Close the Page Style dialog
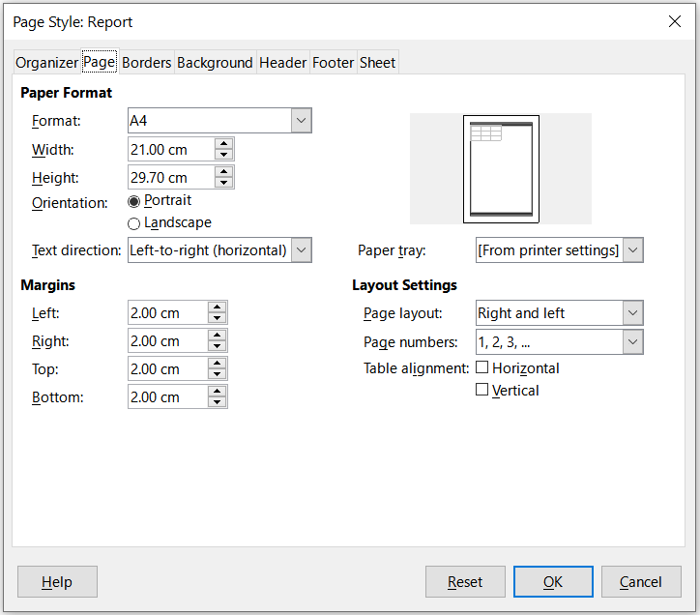 click(x=675, y=21)
